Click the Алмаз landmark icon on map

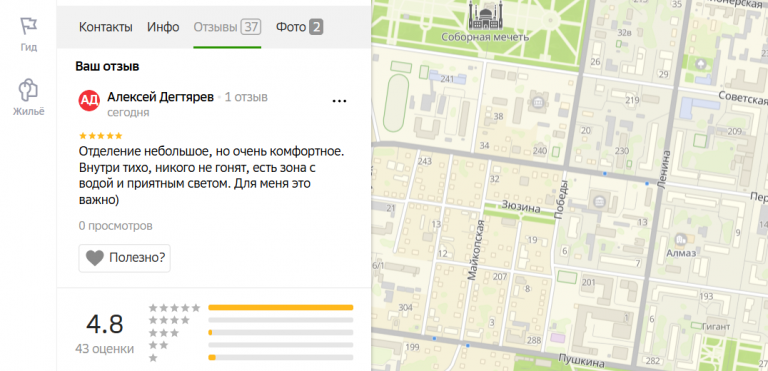[x=680, y=240]
